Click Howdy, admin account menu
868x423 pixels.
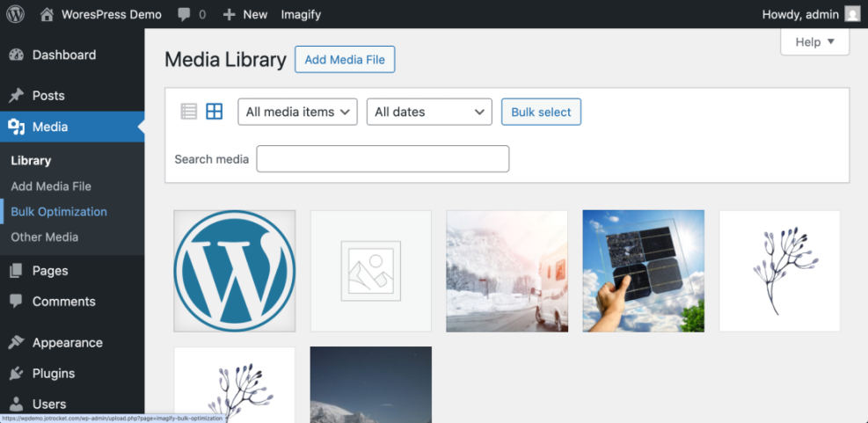click(811, 15)
